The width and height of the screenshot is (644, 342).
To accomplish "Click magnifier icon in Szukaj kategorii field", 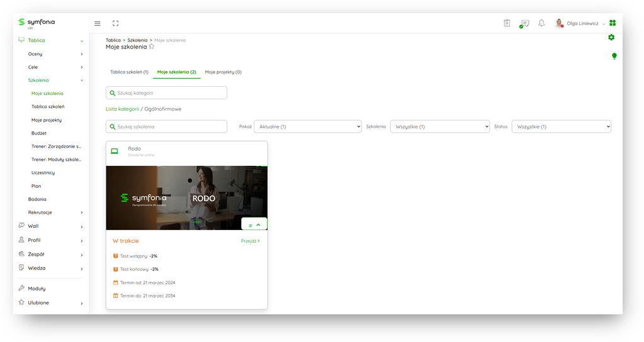I will pyautogui.click(x=113, y=93).
